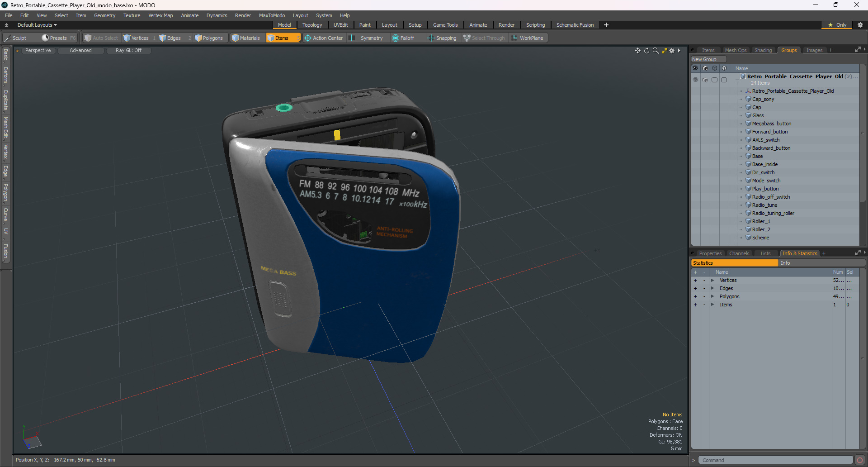Click plus button on Vertices row
The width and height of the screenshot is (868, 467).
[695, 280]
